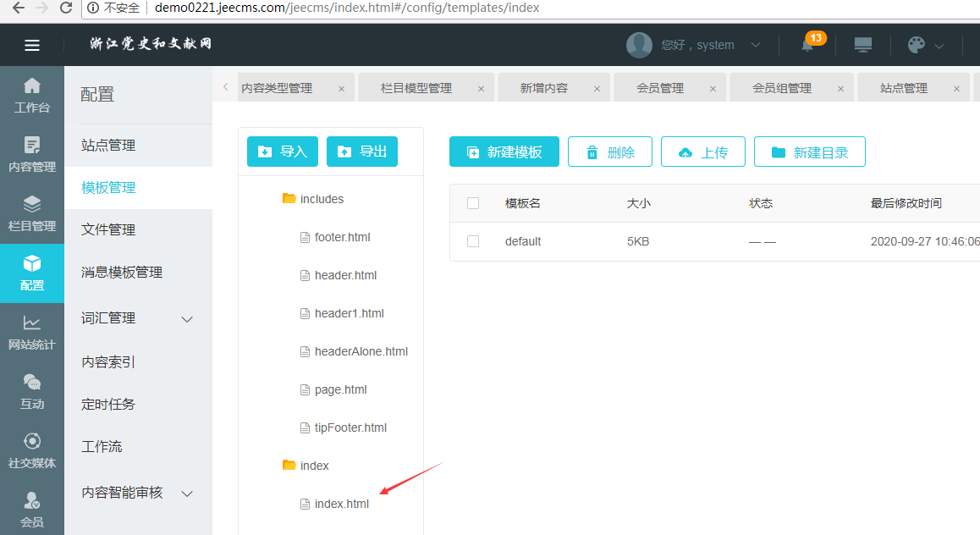Toggle the select-all checkbox in table header
The image size is (980, 535).
(x=473, y=203)
